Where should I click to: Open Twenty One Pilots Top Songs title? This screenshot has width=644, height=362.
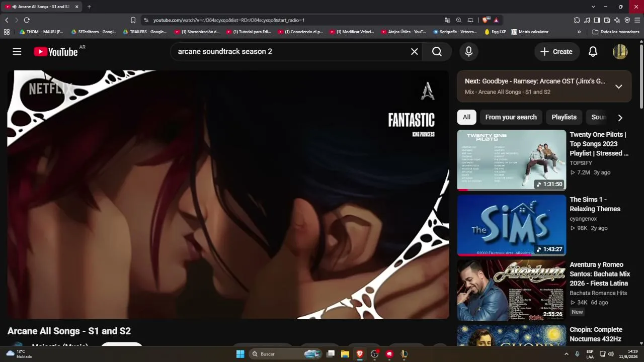point(599,144)
